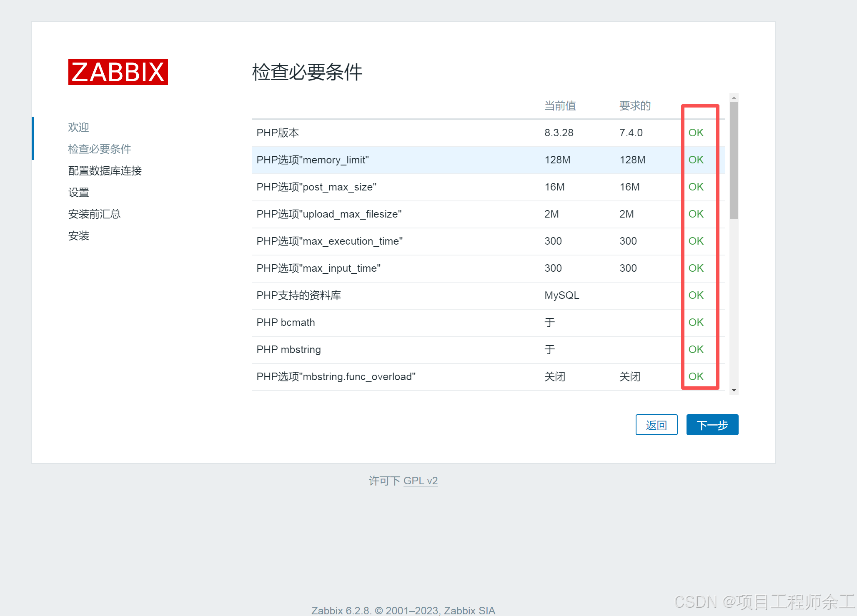The height and width of the screenshot is (616, 857).
Task: Click the upload_max_filesize row label
Action: pyautogui.click(x=329, y=214)
